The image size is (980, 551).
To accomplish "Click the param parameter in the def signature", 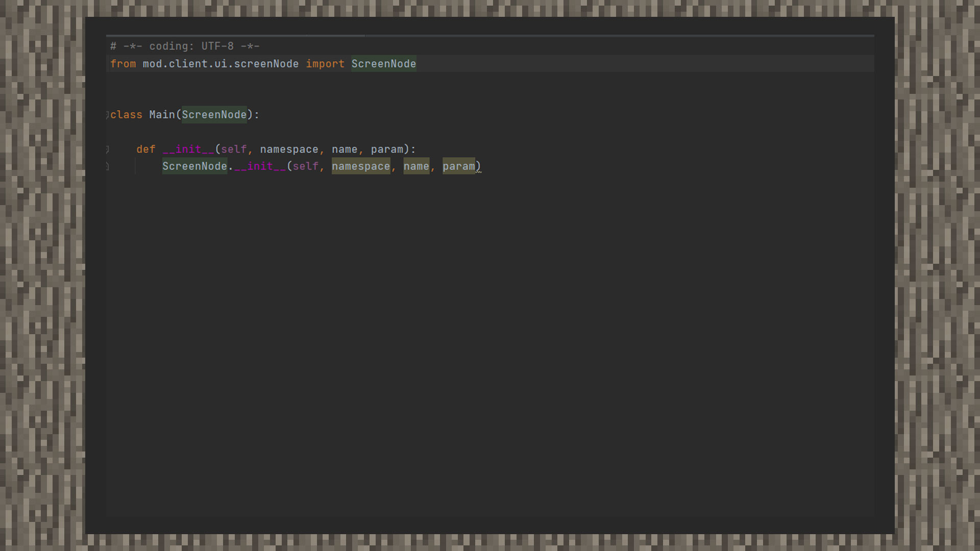I will tap(387, 149).
